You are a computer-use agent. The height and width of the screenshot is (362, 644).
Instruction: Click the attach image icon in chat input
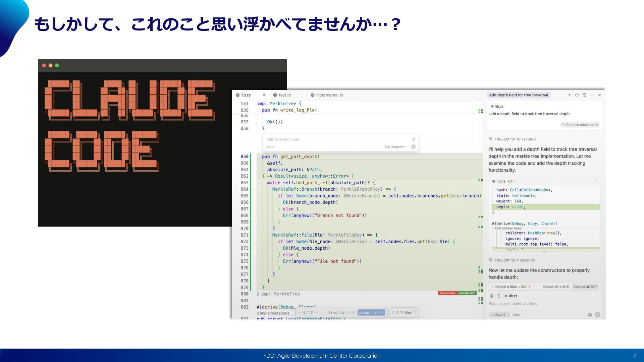[590, 315]
